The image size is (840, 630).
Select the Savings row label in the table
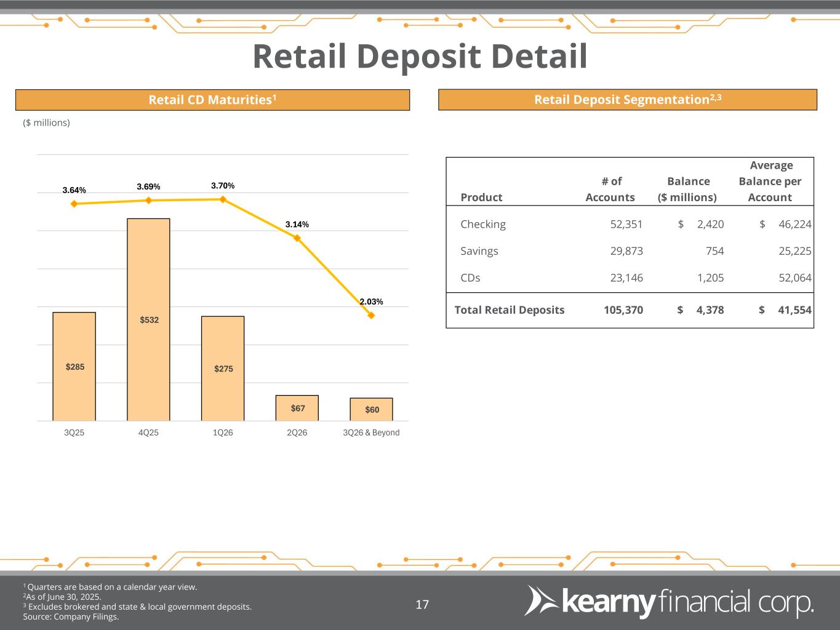tap(479, 251)
